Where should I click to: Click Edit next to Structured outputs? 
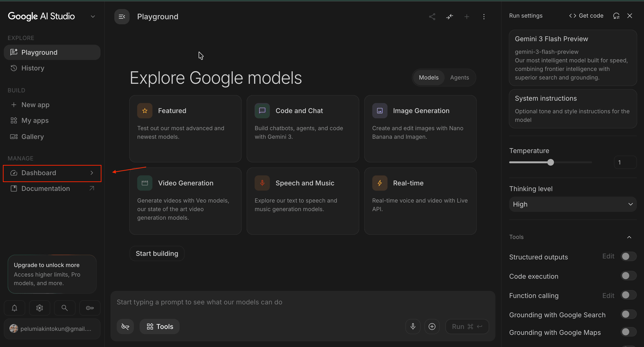[x=608, y=256]
